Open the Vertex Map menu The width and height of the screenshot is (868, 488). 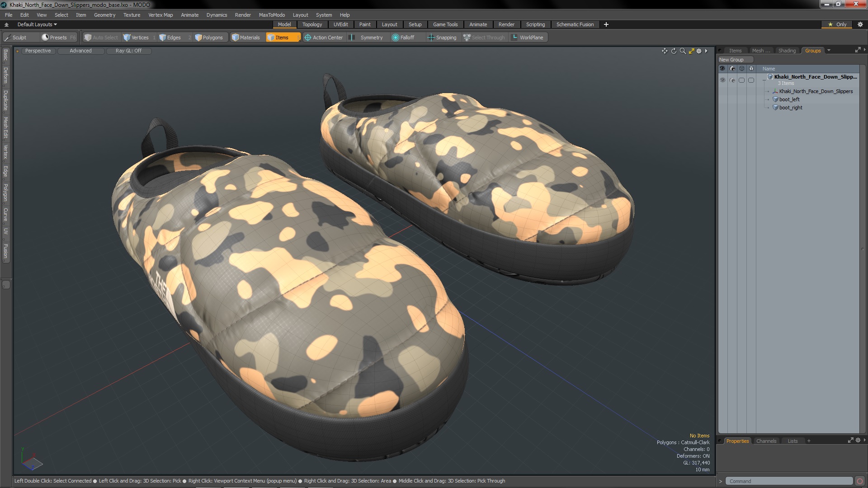(x=160, y=15)
